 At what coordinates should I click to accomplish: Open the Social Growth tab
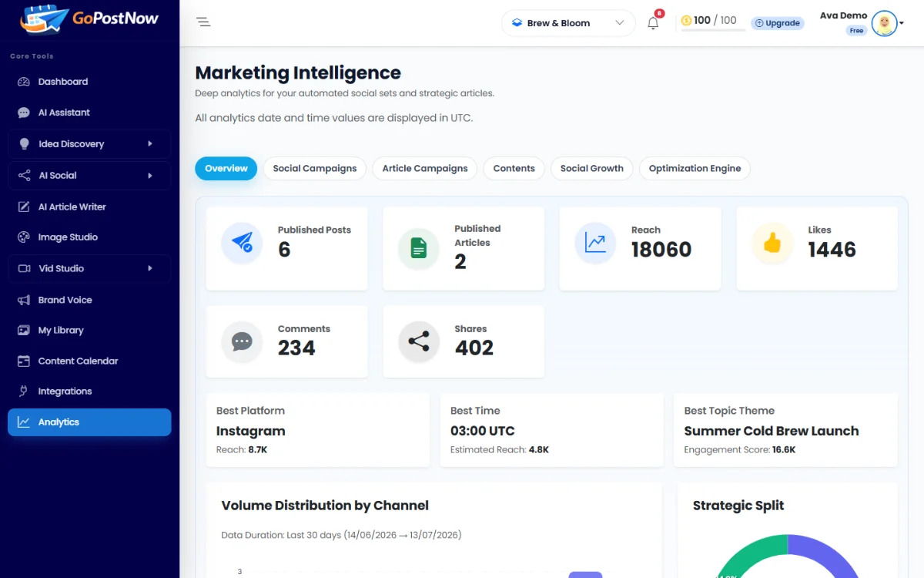(592, 168)
